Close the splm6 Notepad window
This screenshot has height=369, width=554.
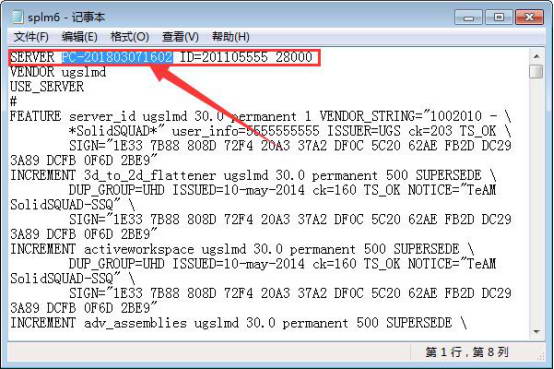point(529,17)
